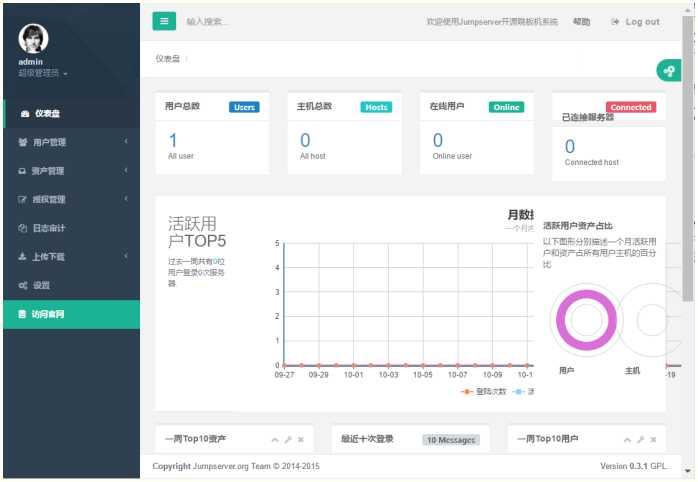Open the 资产管理 menu item
This screenshot has width=698, height=482.
pyautogui.click(x=71, y=171)
